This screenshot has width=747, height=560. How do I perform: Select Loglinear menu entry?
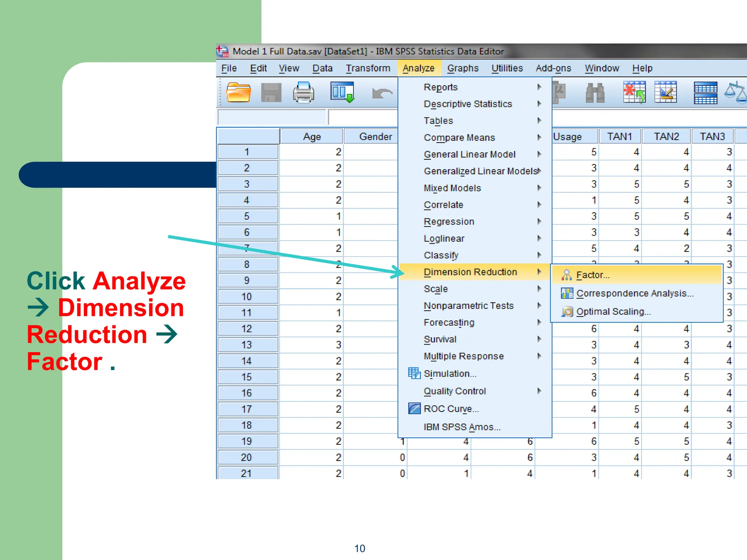tap(475, 238)
